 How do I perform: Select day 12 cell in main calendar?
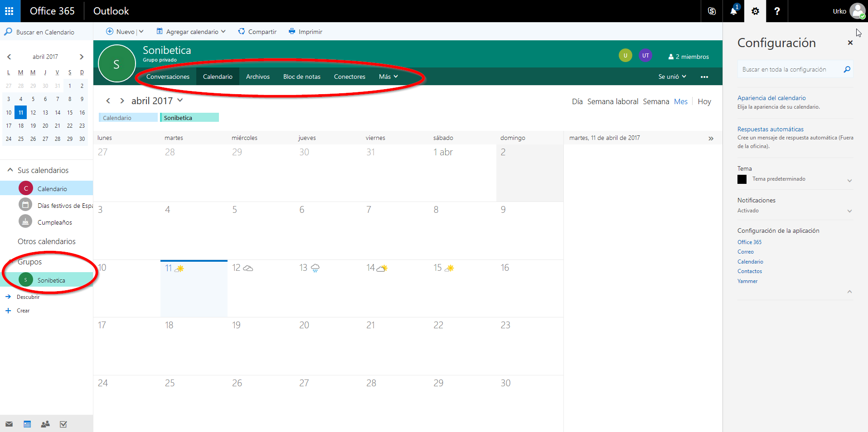261,288
